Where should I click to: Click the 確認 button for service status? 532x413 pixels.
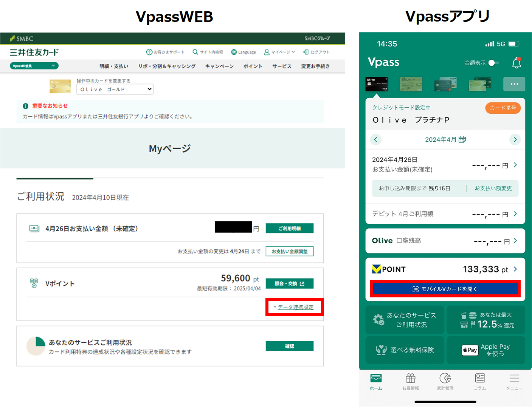click(x=290, y=346)
